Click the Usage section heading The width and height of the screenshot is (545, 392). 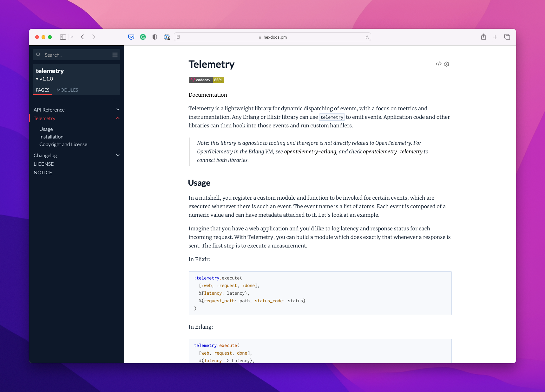(199, 183)
